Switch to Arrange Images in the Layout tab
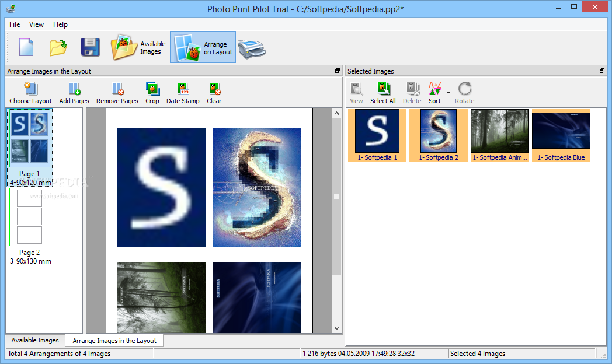Screen dimensions: 612x364 (114, 341)
